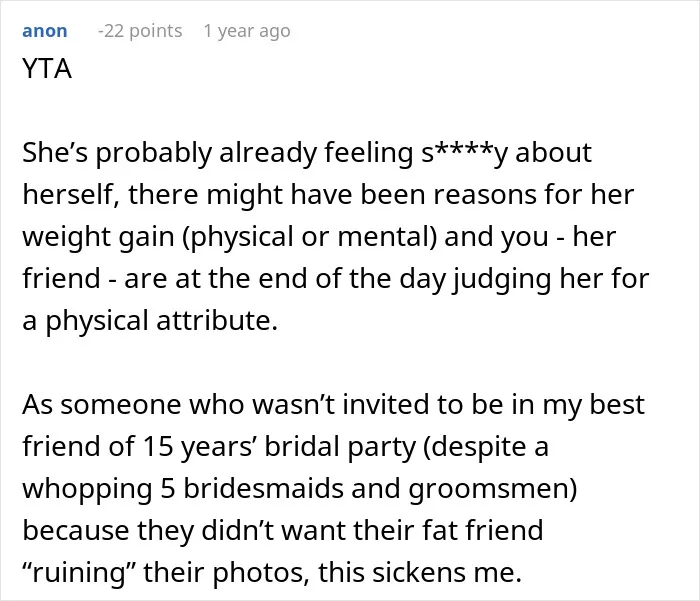Click the -22 points score

point(140,31)
